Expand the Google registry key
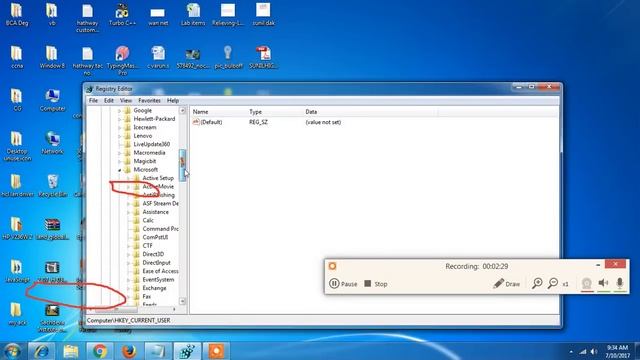 (120, 111)
